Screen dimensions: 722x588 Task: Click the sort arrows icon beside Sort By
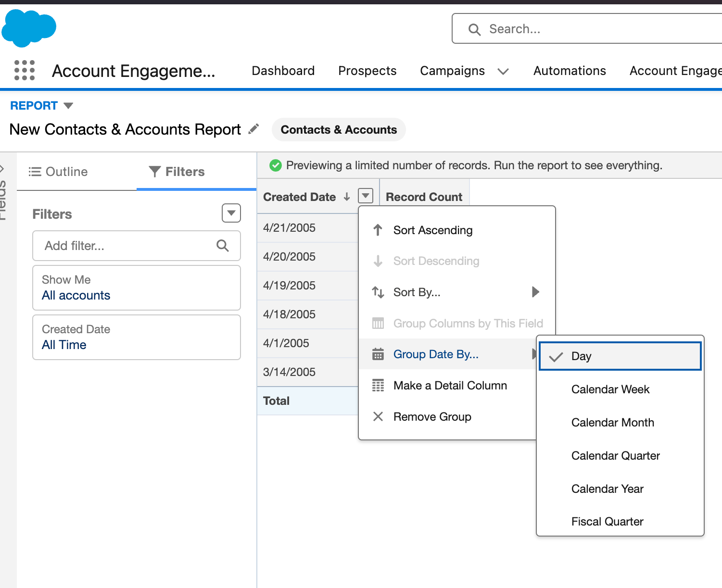pos(378,292)
